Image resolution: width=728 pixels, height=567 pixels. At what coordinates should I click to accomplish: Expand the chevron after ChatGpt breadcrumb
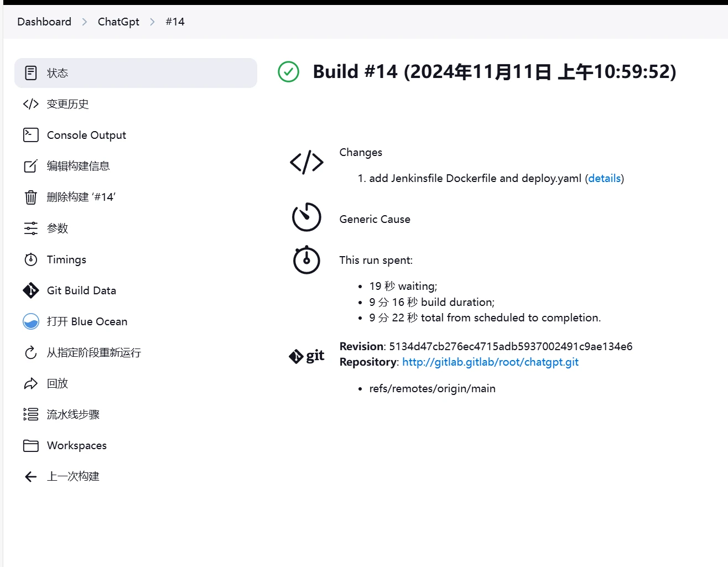pos(152,22)
